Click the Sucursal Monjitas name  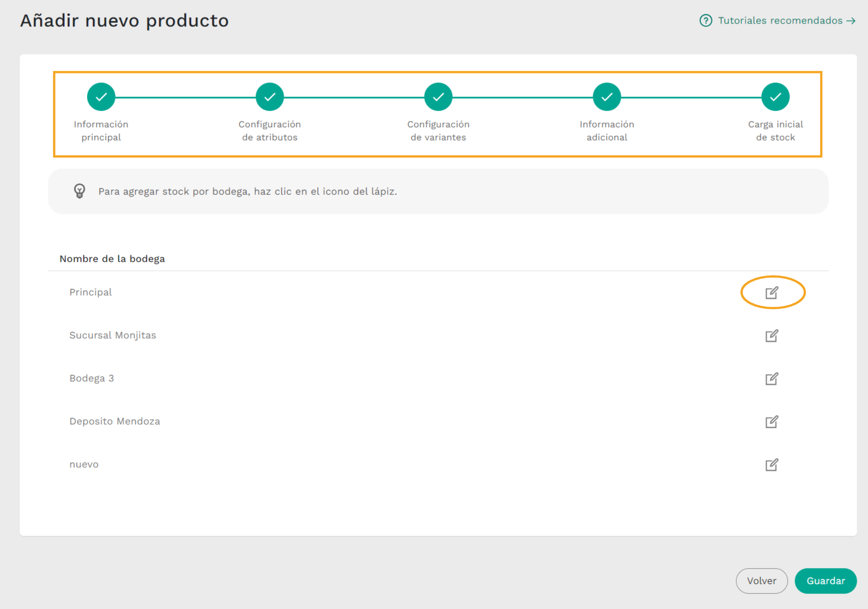(113, 336)
